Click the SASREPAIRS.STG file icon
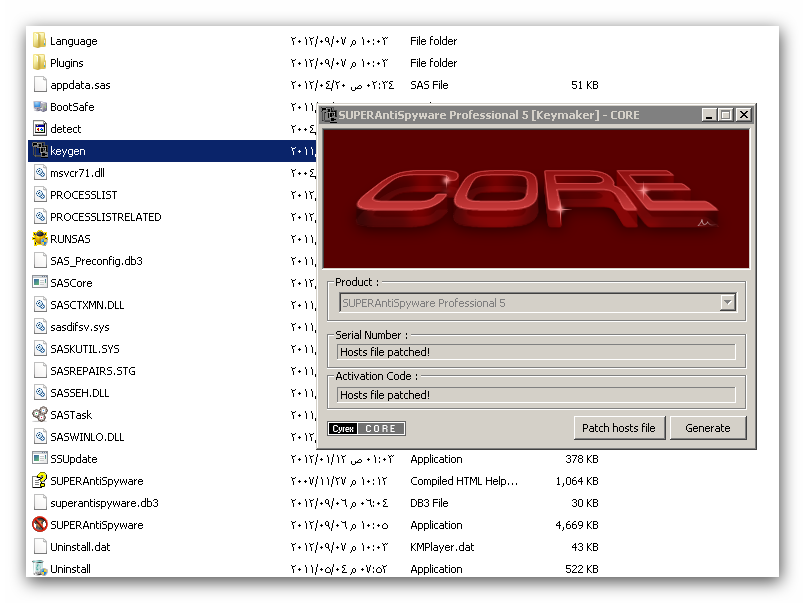This screenshot has width=805, height=603. [x=40, y=371]
